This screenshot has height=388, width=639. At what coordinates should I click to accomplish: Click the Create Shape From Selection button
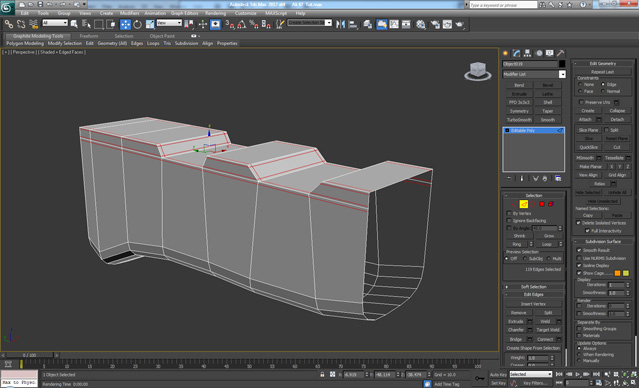533,348
